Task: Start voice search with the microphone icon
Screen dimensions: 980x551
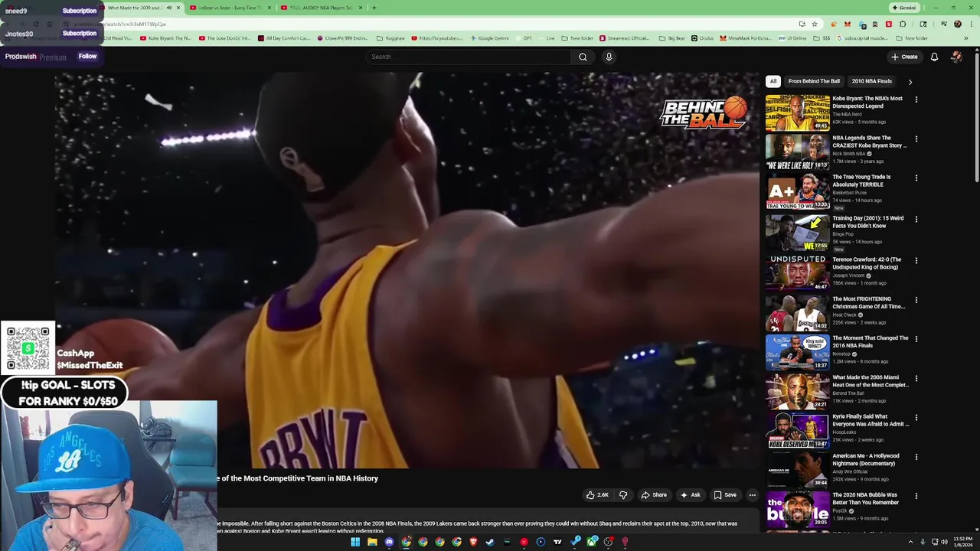Action: point(609,57)
